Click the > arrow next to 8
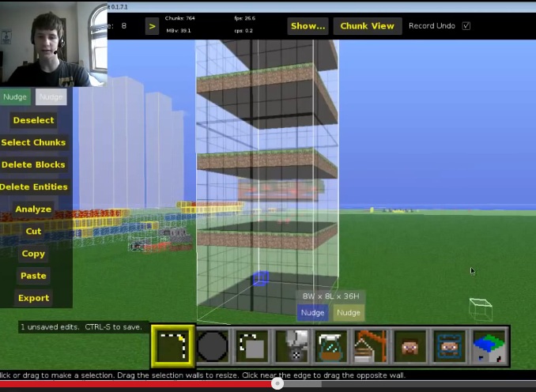This screenshot has width=536, height=392. (152, 26)
